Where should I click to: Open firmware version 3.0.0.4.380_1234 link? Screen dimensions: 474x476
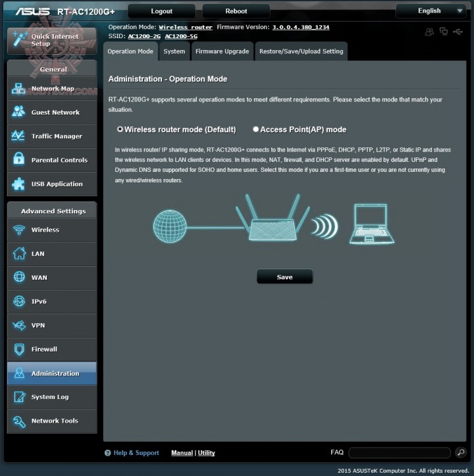301,27
